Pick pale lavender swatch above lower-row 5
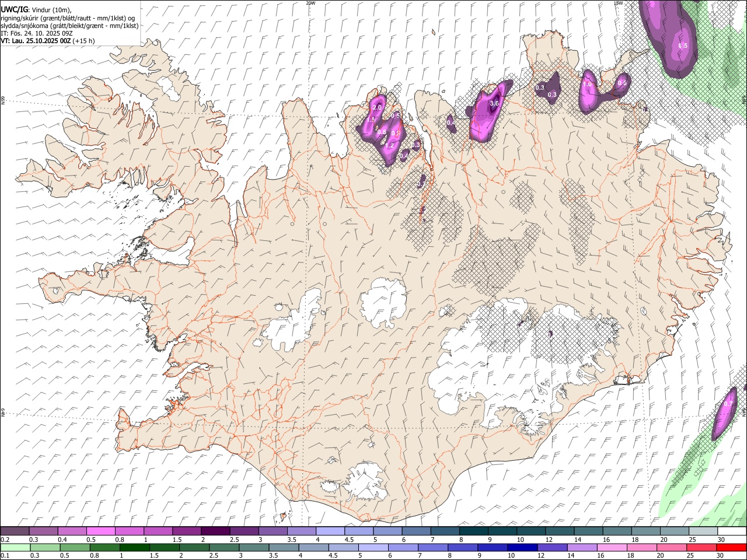This screenshot has width=747, height=560. [373, 547]
